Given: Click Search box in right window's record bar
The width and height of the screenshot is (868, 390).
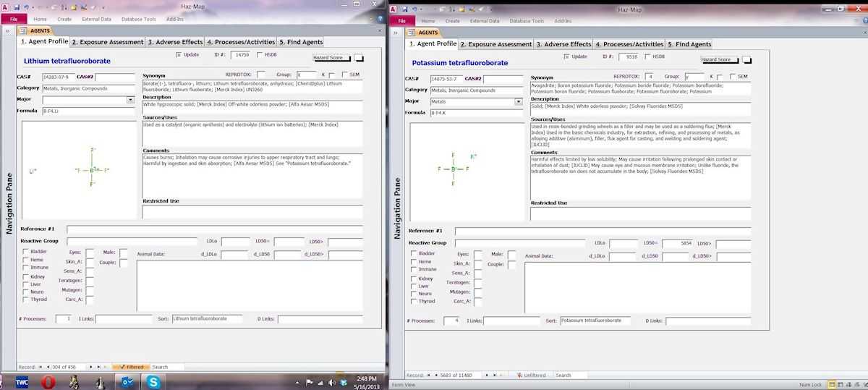Looking at the screenshot, I should click(x=571, y=376).
